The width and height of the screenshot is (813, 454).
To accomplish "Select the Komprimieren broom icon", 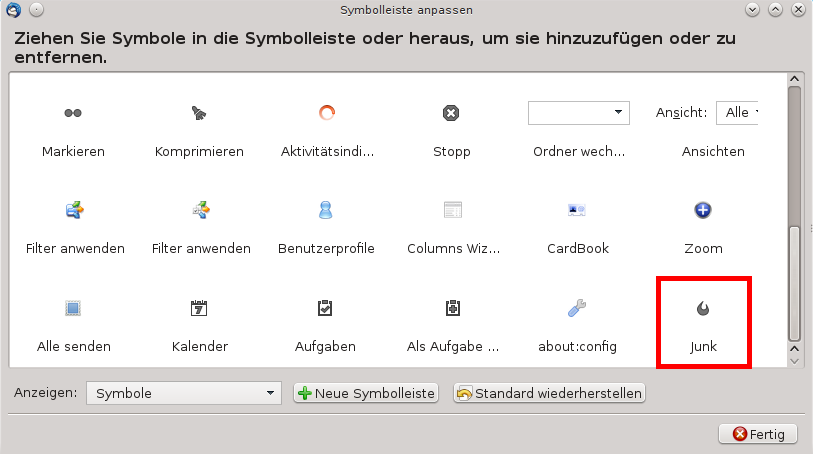I will click(x=199, y=114).
